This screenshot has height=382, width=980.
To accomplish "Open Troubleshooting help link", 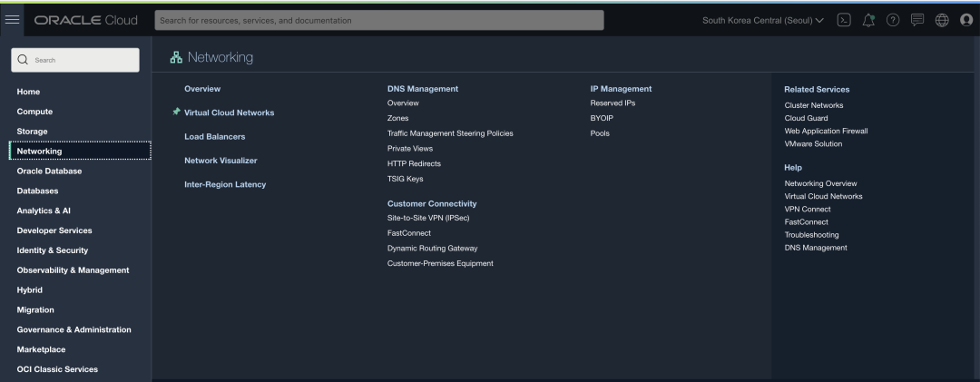I will (812, 234).
